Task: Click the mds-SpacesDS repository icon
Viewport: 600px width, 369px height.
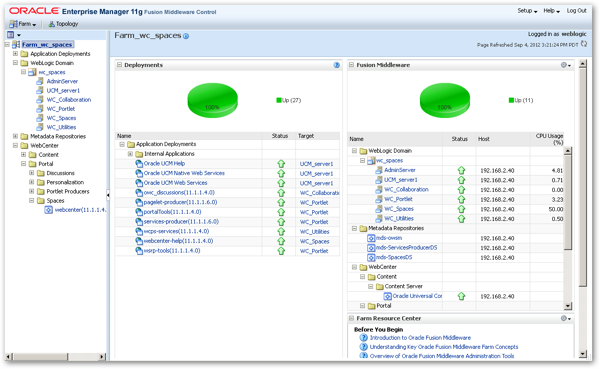Action: point(371,257)
